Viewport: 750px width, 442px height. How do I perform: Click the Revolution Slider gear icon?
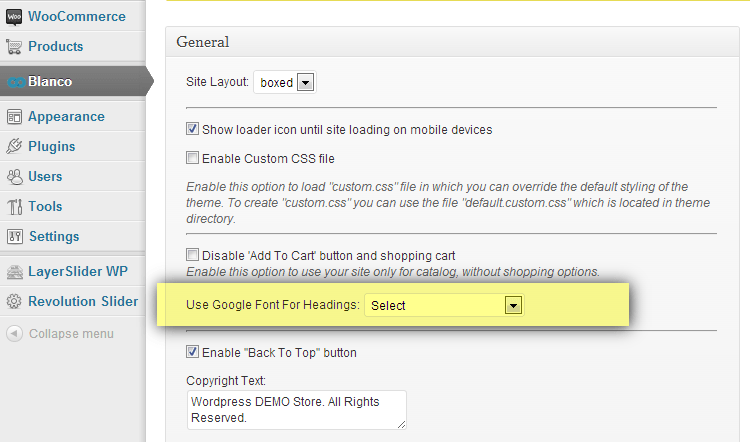coord(14,302)
